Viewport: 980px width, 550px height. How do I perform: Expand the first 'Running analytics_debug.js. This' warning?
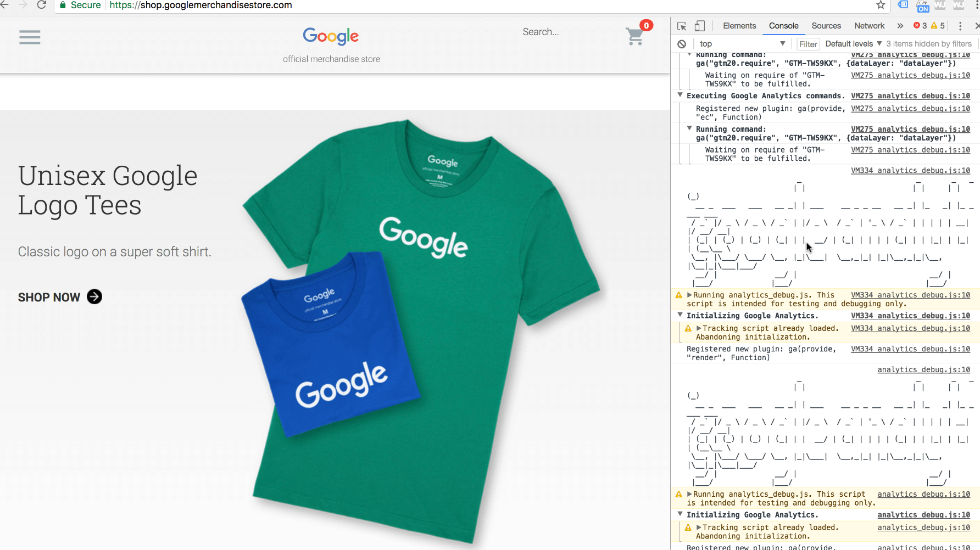(689, 295)
